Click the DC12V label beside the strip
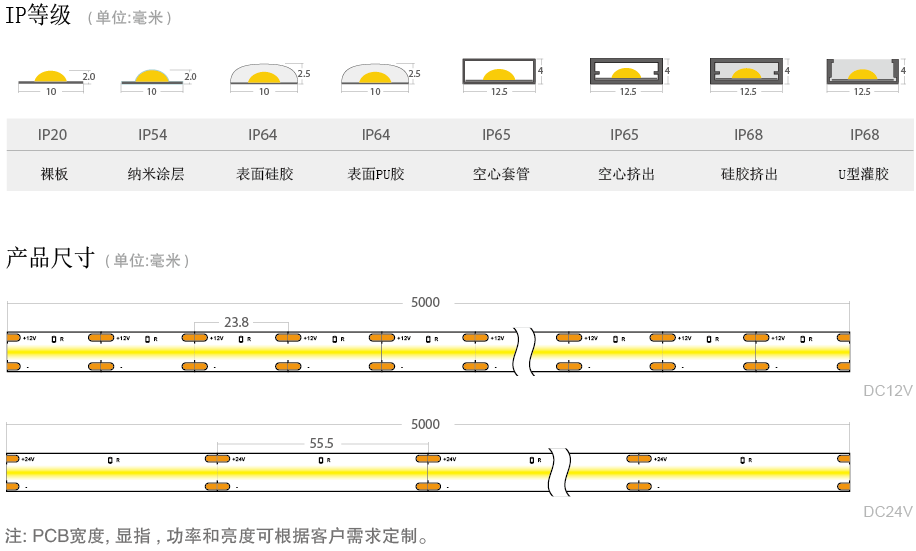The image size is (916, 551). (887, 391)
